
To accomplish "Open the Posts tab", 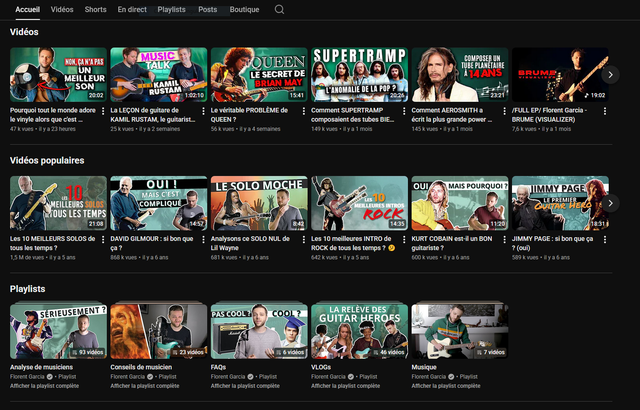I will (208, 9).
